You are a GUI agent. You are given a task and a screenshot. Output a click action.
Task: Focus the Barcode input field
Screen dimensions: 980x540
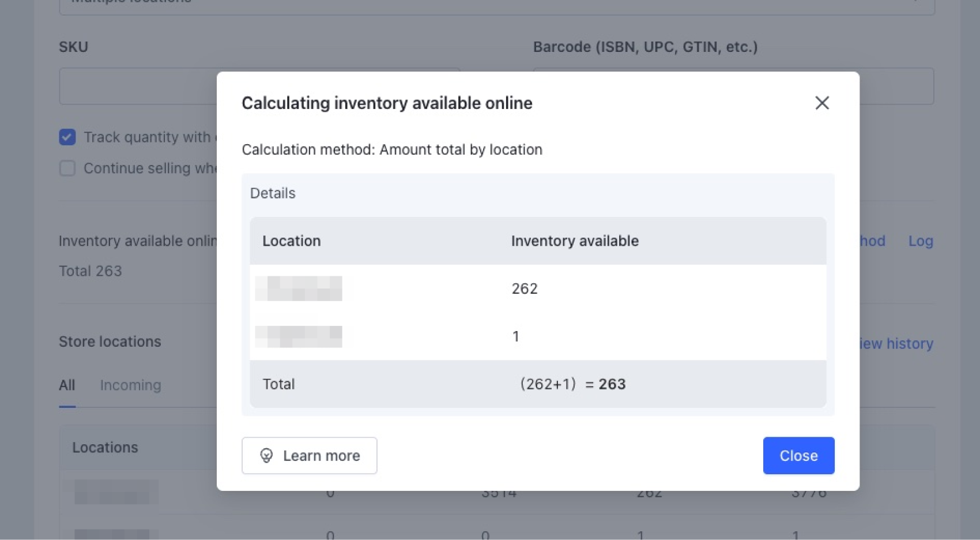(x=896, y=87)
